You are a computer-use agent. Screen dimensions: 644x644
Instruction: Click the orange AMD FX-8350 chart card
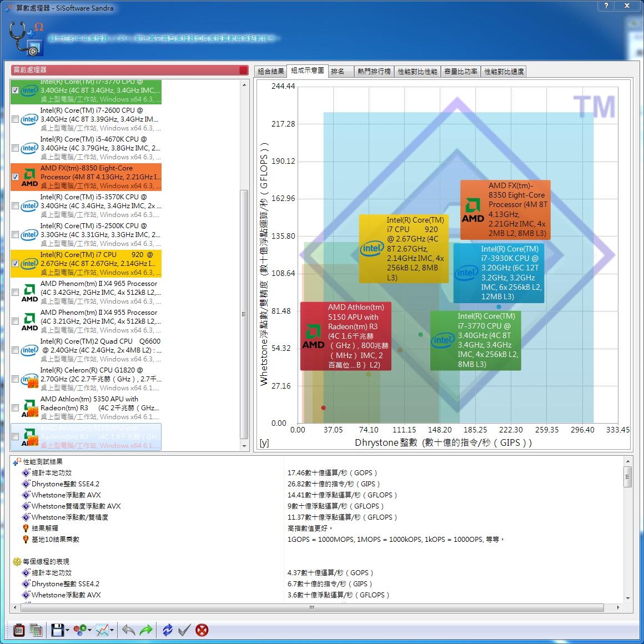point(505,209)
